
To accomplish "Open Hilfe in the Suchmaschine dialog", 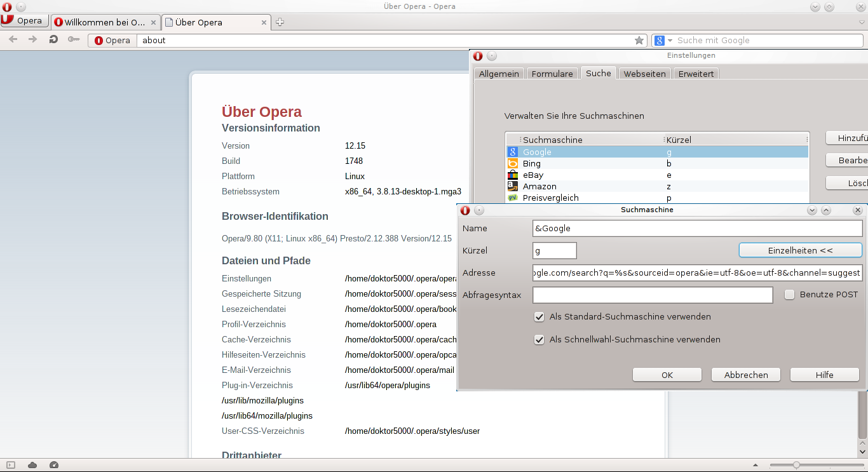I will coord(825,375).
